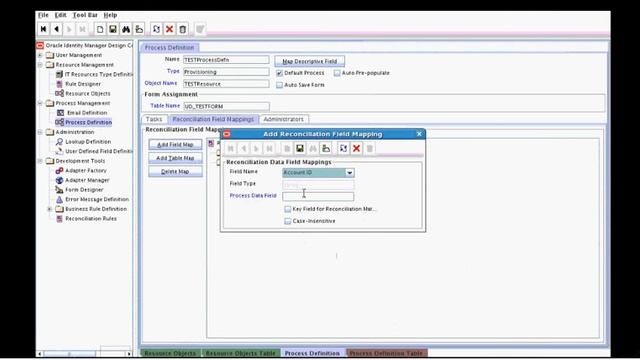
Task: Click the red X icon in main toolbar
Action: [169, 29]
